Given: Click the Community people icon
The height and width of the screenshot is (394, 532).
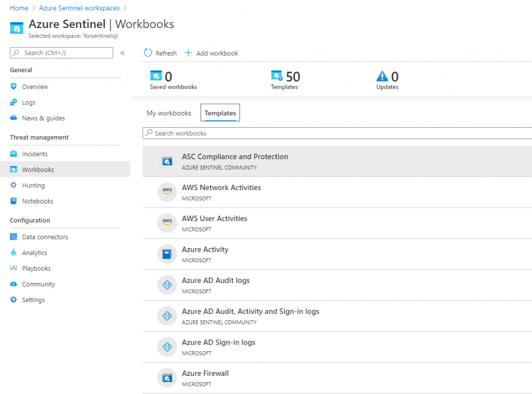Looking at the screenshot, I should pyautogui.click(x=14, y=284).
